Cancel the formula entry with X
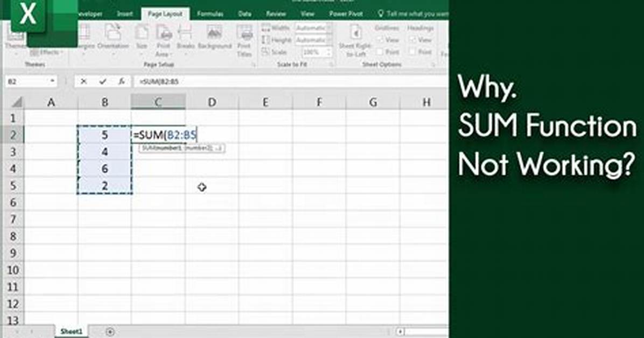 point(84,81)
